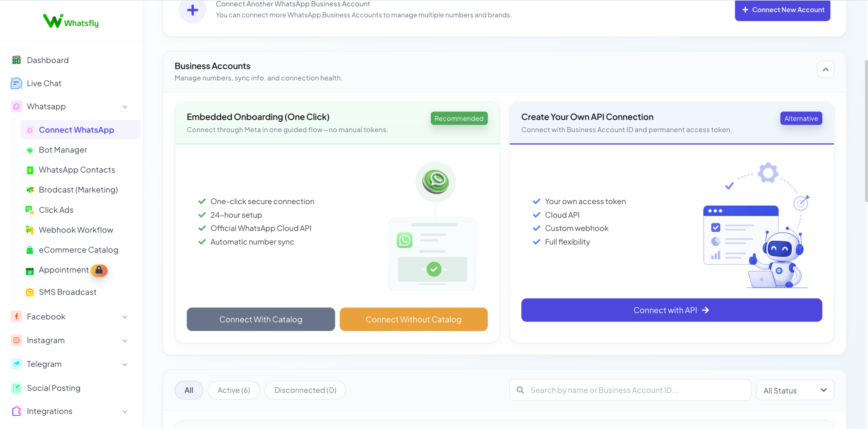Viewport: 868px width, 429px height.
Task: Open eCommerce Catalog page
Action: [x=78, y=250]
